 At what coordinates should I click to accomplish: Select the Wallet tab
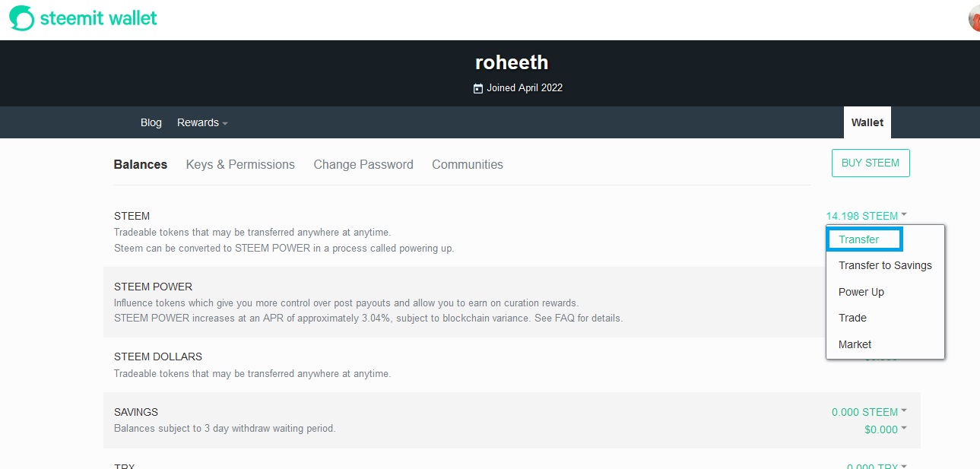(x=867, y=122)
